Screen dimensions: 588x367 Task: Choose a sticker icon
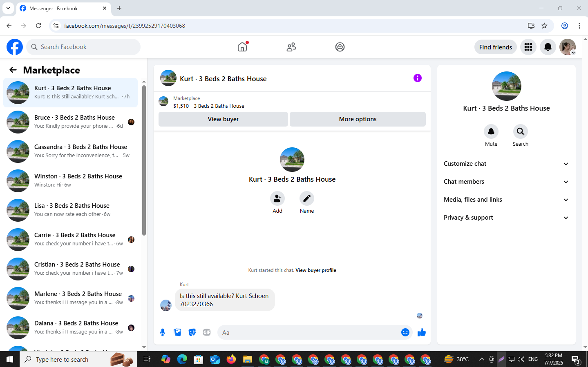pyautogui.click(x=192, y=332)
